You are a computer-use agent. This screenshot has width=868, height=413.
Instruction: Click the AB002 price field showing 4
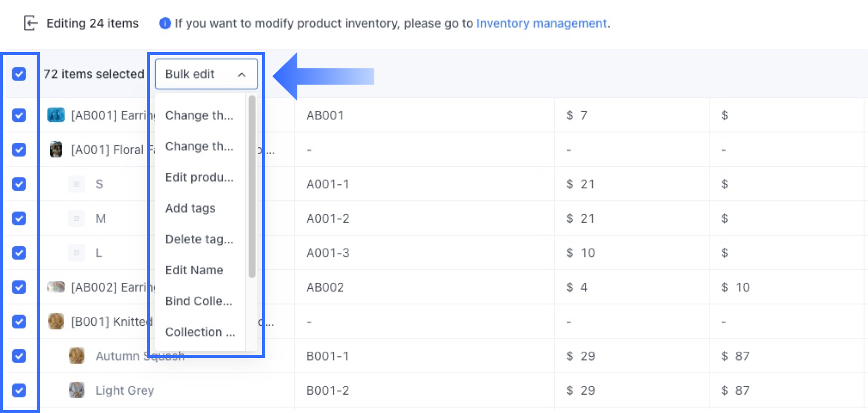point(583,287)
